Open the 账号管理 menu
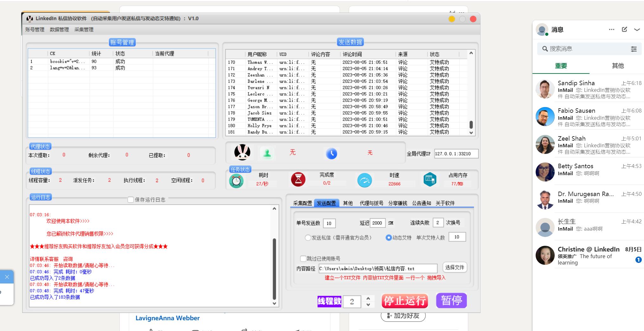 pos(35,29)
